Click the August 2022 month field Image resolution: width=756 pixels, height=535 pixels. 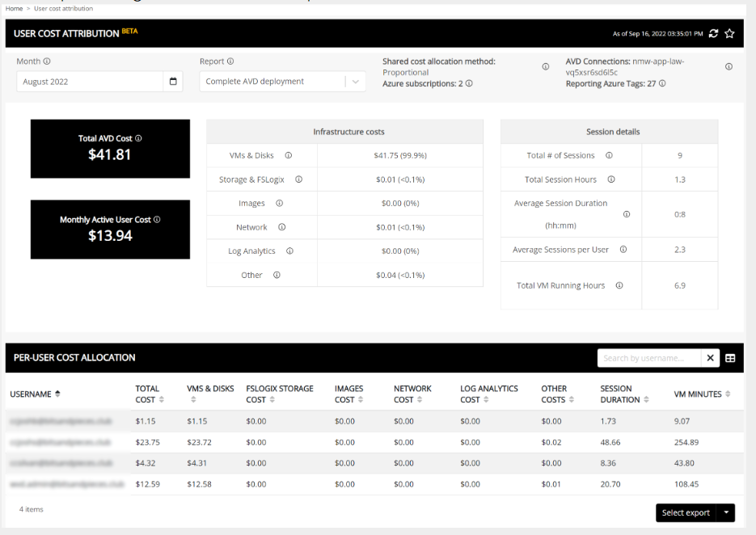coord(89,82)
